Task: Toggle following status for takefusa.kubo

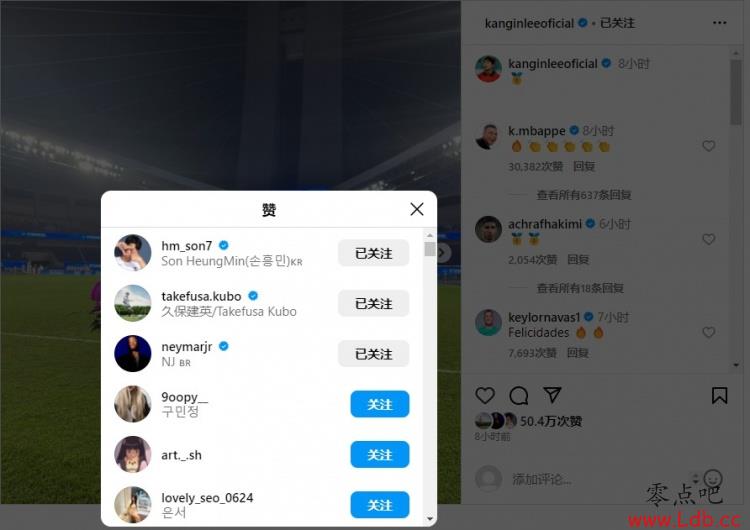Action: point(374,303)
